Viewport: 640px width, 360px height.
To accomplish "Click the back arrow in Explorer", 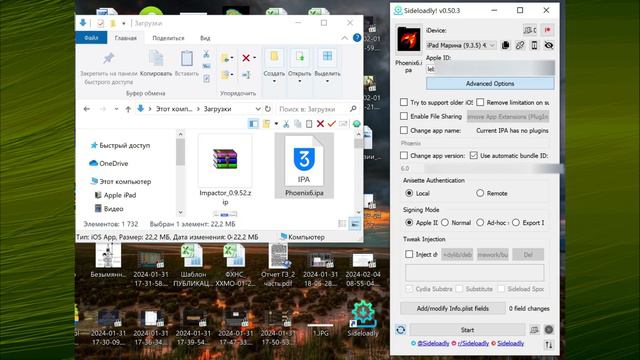I will click(x=87, y=109).
